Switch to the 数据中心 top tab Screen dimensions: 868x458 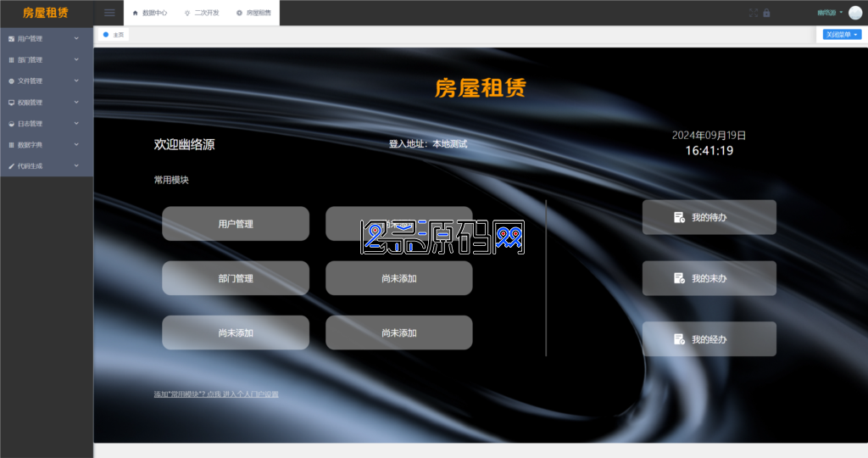coord(150,13)
